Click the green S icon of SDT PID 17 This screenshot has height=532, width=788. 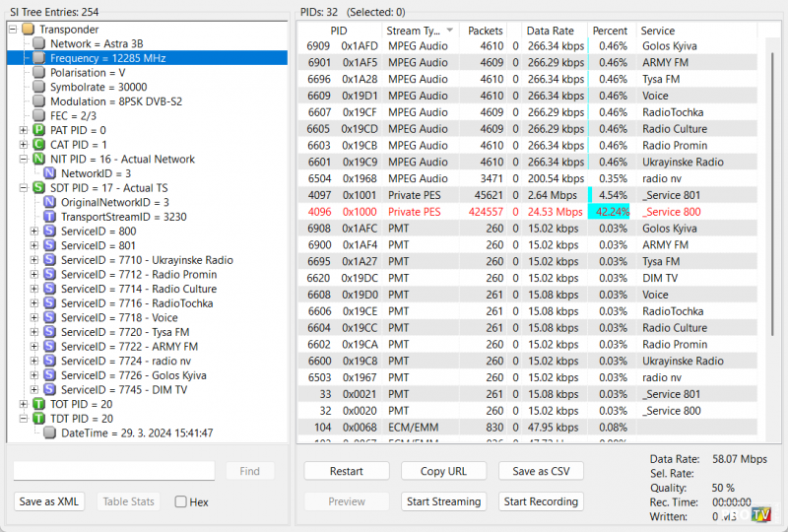click(38, 187)
